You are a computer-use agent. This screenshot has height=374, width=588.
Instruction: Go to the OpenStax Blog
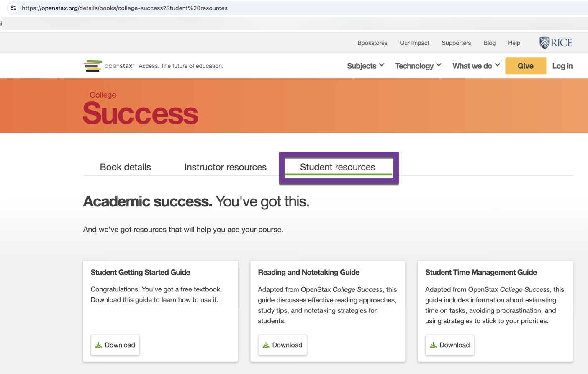pyautogui.click(x=489, y=43)
